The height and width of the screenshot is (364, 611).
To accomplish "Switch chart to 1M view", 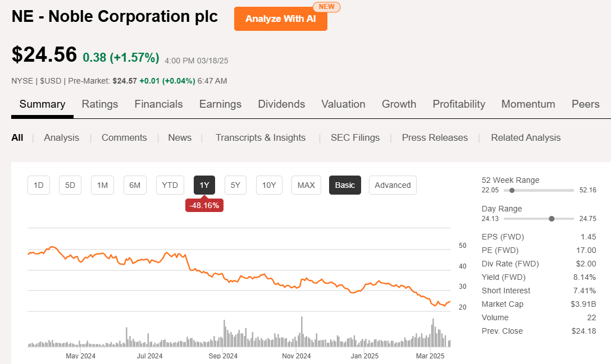I will [102, 185].
